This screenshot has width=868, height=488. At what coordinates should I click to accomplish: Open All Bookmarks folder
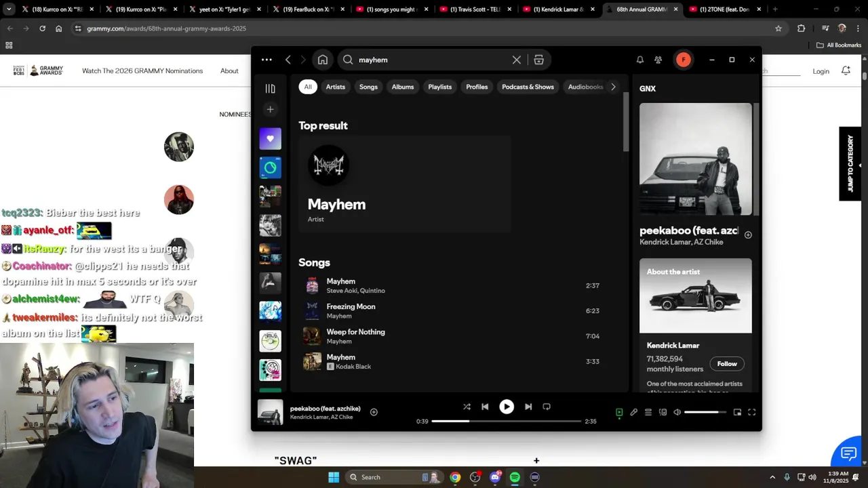[x=839, y=45]
